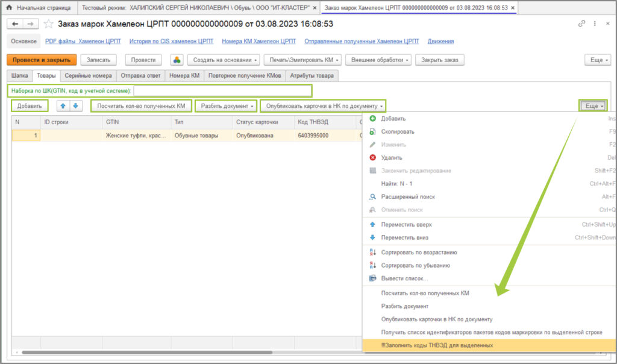Viewport: 617px width, 364px height.
Task: Move row down with blue down arrow button
Action: (75, 106)
